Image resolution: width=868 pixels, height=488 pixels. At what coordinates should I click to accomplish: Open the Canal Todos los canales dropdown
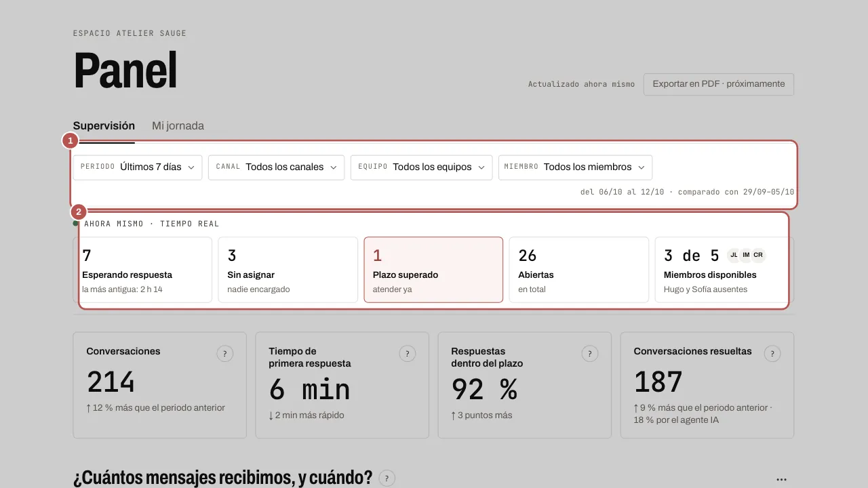point(276,167)
